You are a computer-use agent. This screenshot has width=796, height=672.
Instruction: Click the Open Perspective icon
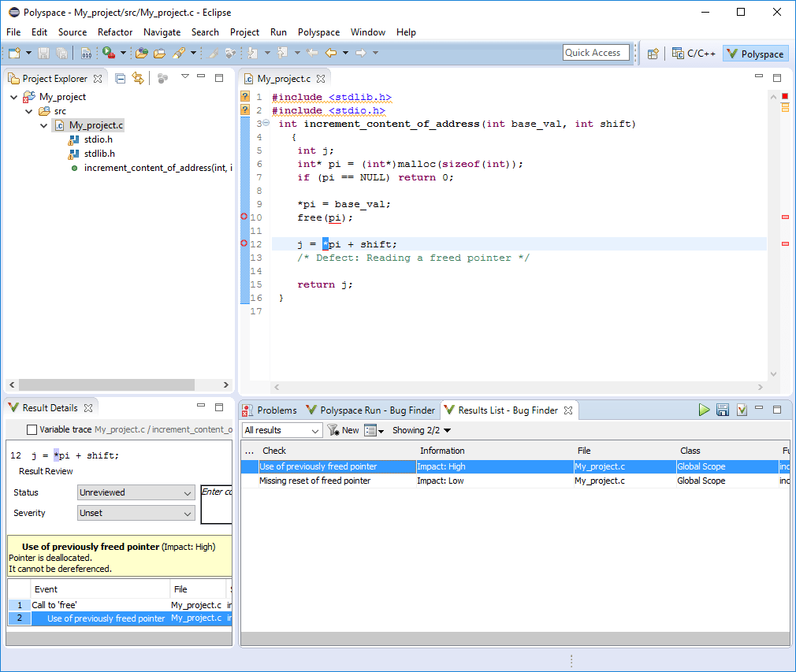[x=653, y=54]
